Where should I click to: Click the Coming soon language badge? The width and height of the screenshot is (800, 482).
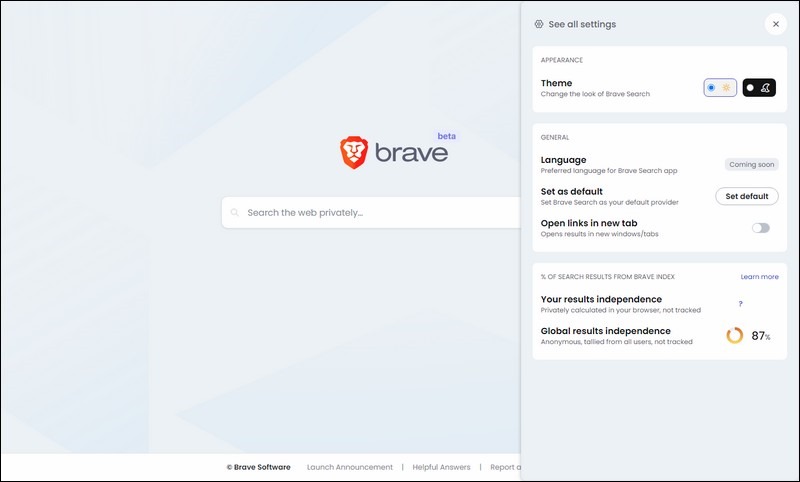(x=752, y=164)
